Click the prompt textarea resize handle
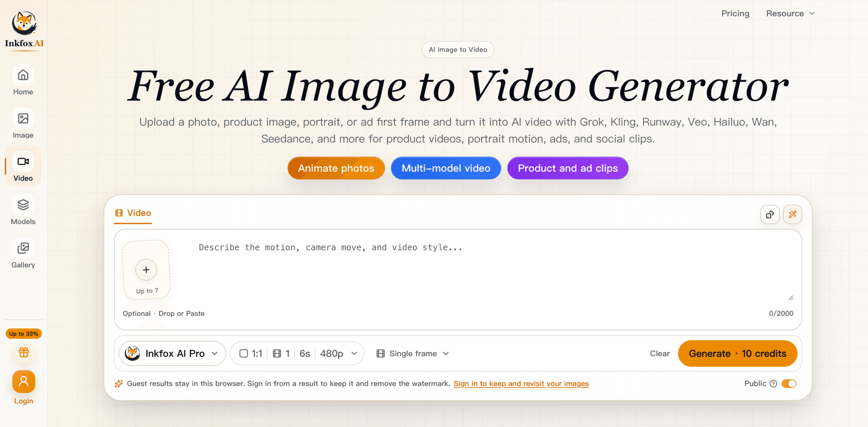868x427 pixels. (x=791, y=297)
